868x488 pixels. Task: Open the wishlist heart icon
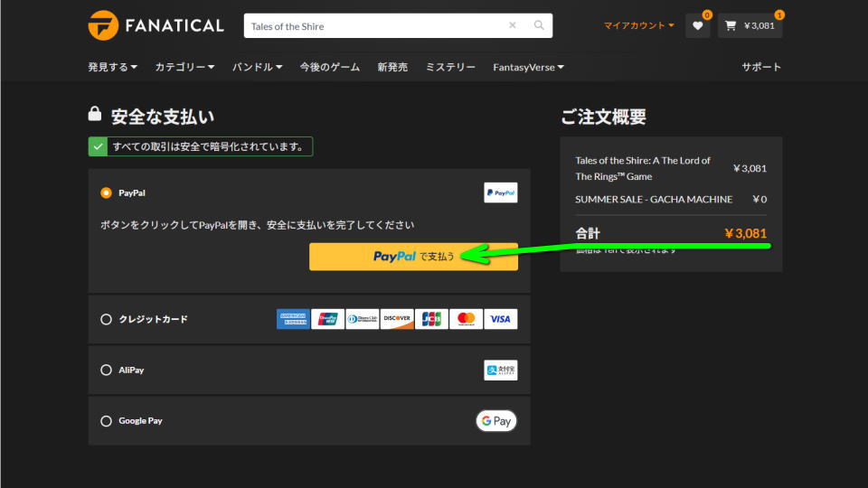click(x=697, y=25)
